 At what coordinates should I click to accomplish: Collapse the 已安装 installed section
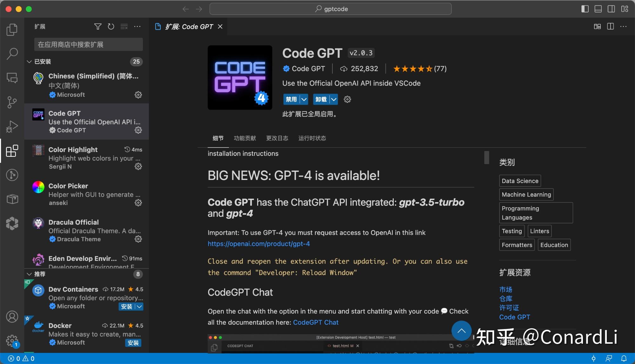29,62
